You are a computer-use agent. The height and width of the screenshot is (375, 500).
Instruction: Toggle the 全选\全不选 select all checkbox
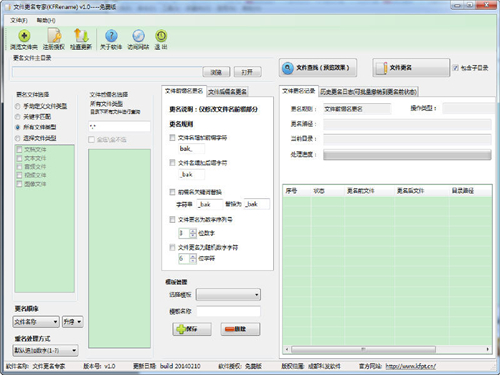pyautogui.click(x=91, y=140)
